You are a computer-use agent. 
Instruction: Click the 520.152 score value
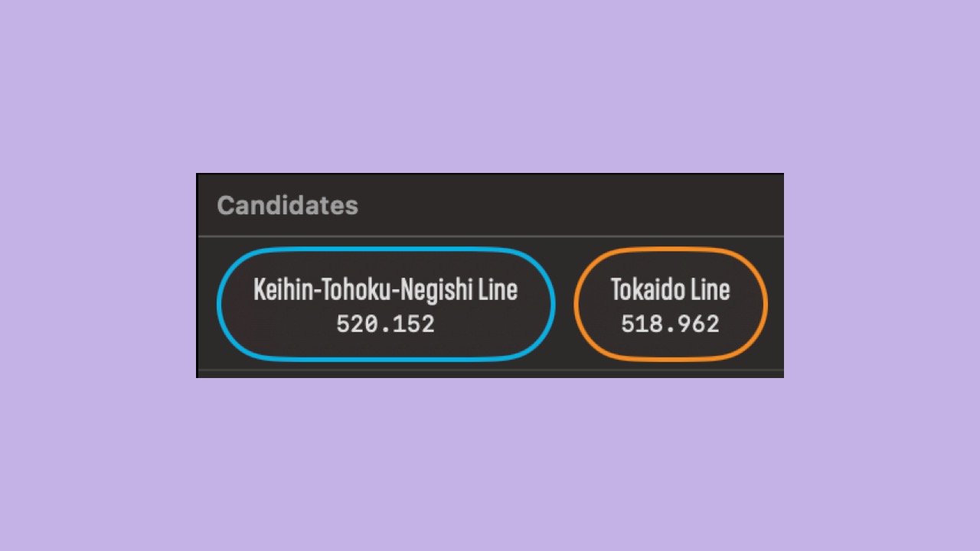pos(386,324)
